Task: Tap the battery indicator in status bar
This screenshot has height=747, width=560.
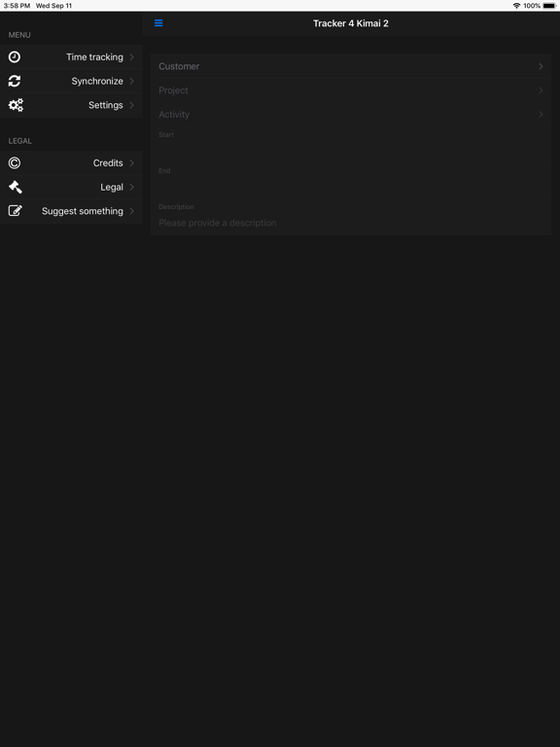Action: [549, 6]
